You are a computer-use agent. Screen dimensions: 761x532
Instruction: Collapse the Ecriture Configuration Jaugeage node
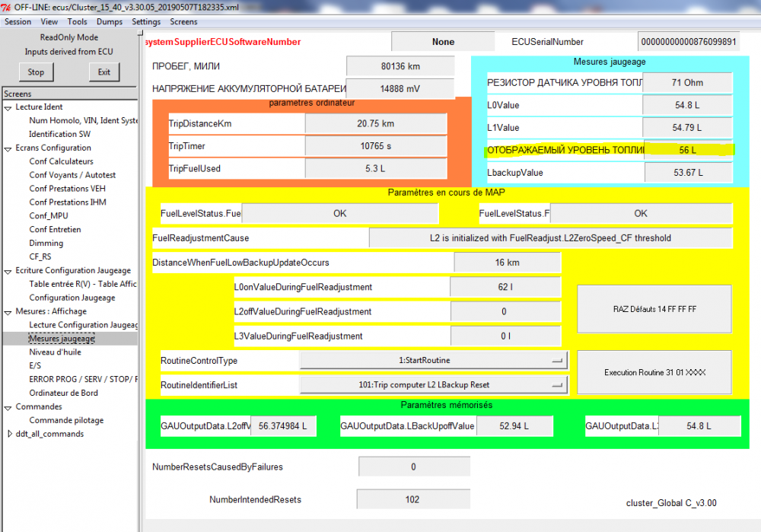point(8,272)
